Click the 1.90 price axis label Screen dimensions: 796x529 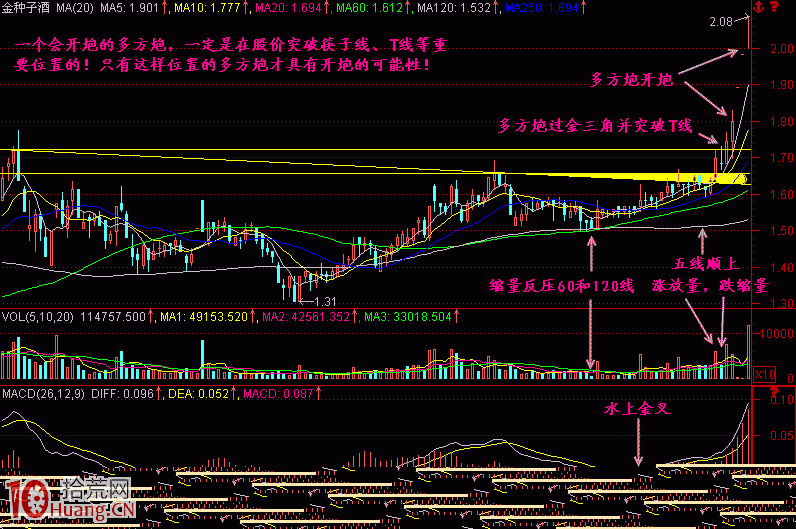781,85
